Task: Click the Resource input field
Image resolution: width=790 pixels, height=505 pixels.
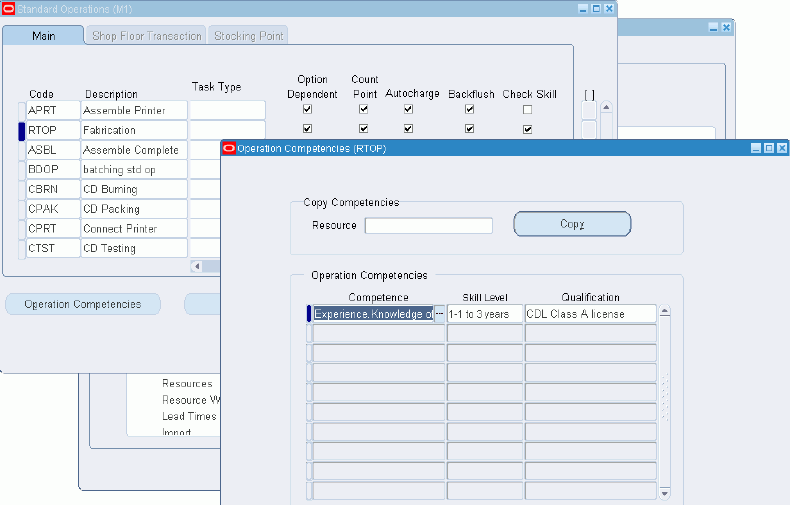Action: (429, 225)
